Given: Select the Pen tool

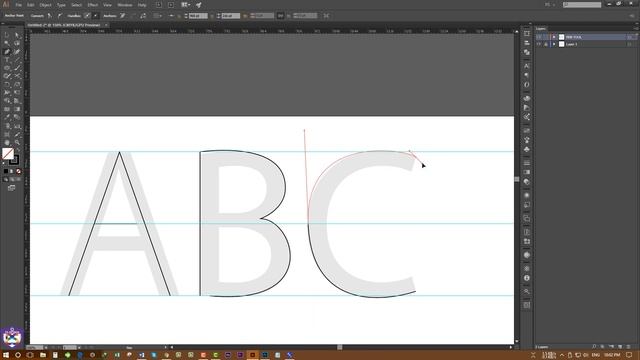Looking at the screenshot, I should pos(7,52).
